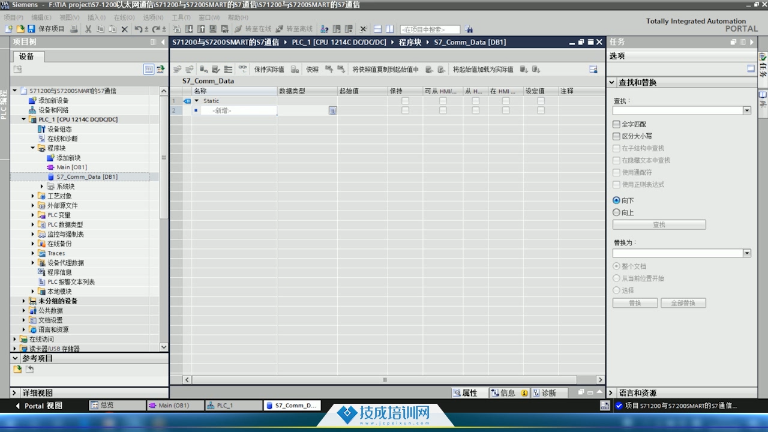
Task: Open the 帮助(H) menu
Action: (238, 18)
